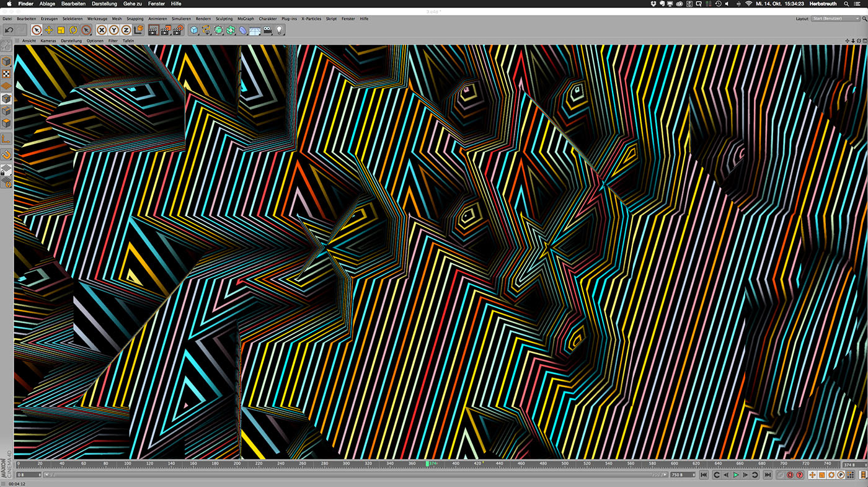Open the X-Particles menu
This screenshot has height=487, width=868.
tap(311, 19)
